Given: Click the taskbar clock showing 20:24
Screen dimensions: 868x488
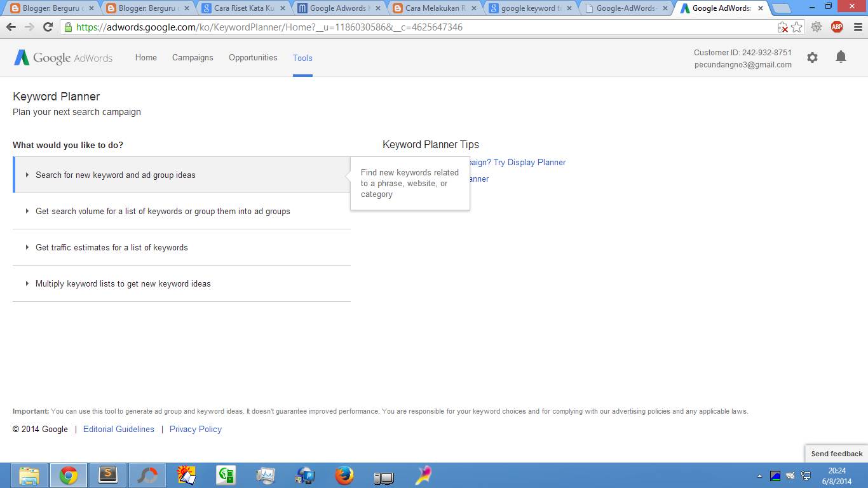Looking at the screenshot, I should click(x=837, y=476).
